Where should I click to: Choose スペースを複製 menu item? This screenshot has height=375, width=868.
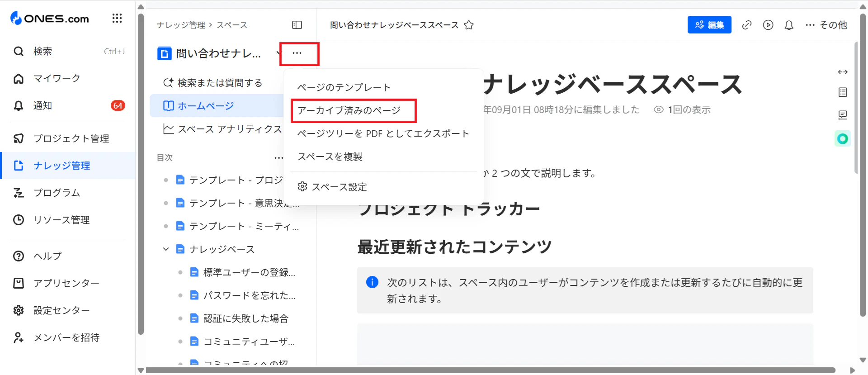point(383,157)
